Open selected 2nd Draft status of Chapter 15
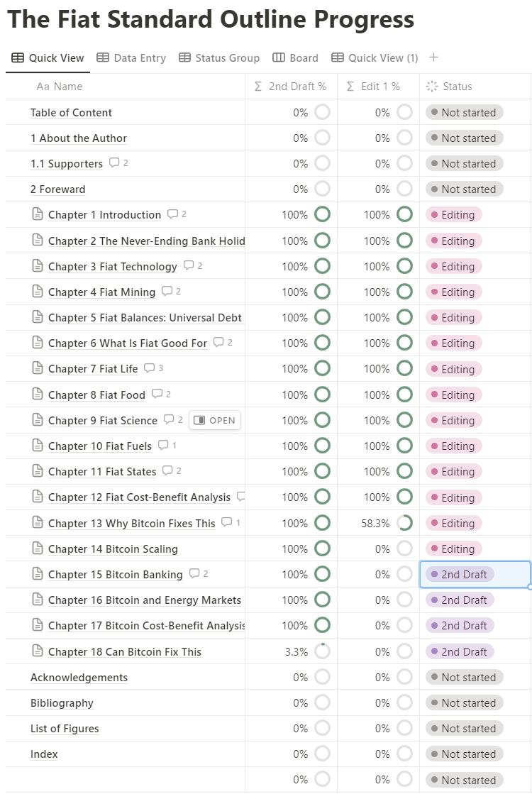 [x=460, y=574]
